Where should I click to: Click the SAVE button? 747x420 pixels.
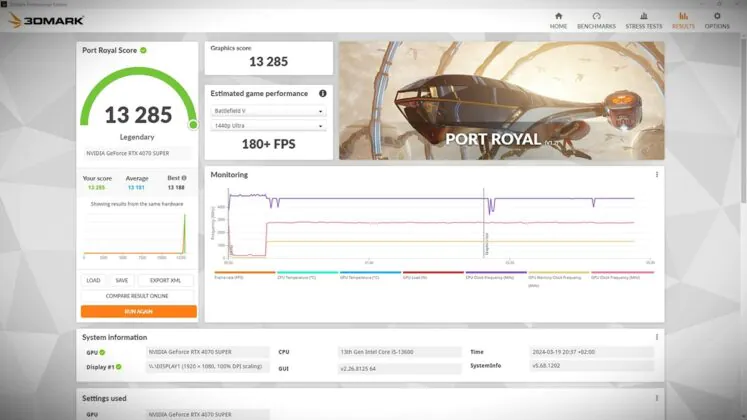pyautogui.click(x=121, y=280)
